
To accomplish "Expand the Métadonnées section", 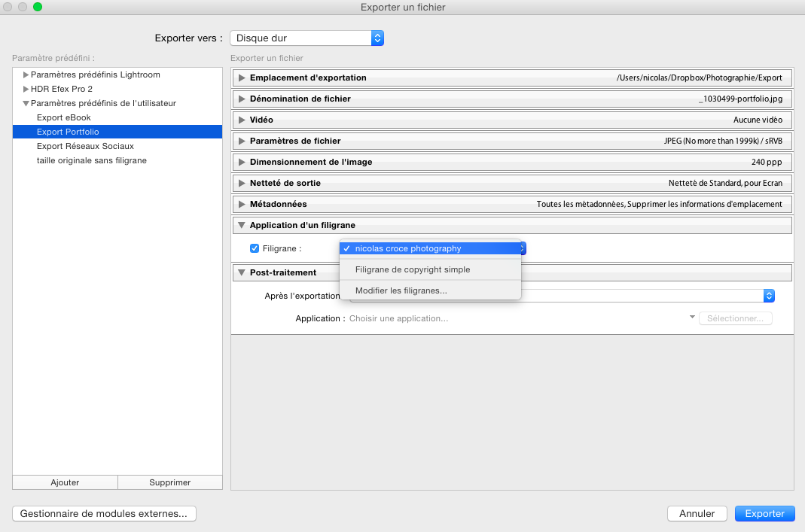I will [x=242, y=204].
